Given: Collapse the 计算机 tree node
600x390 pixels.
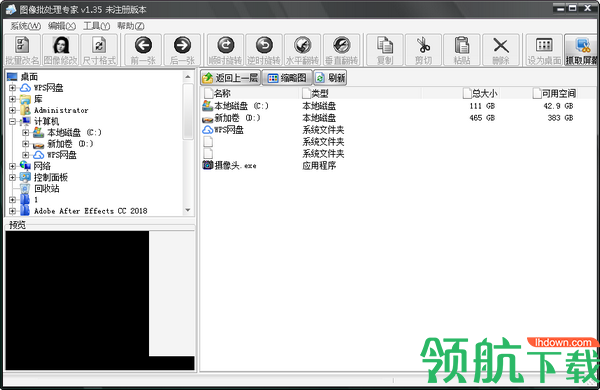Looking at the screenshot, I should click(x=12, y=121).
